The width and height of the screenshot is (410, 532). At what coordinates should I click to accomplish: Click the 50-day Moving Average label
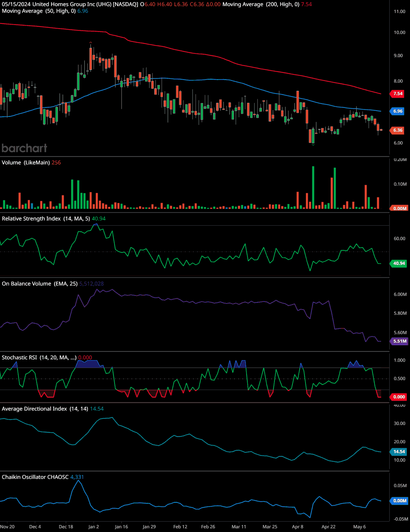click(x=39, y=11)
